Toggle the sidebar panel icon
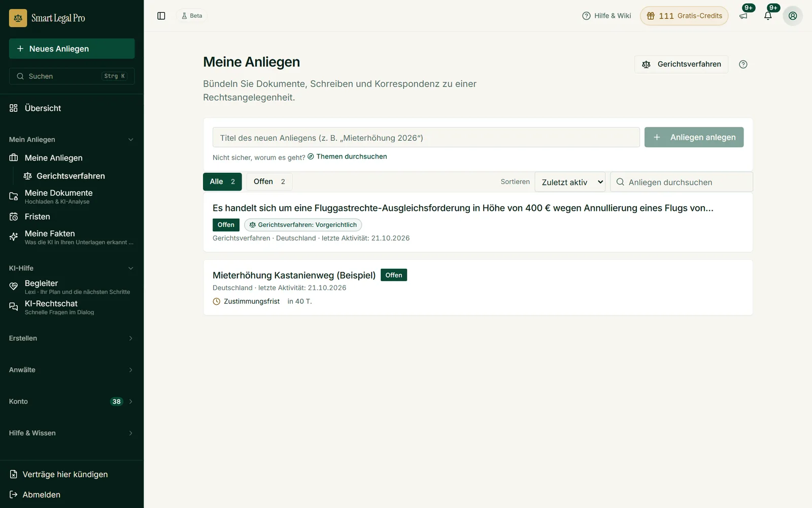The image size is (812, 508). click(161, 16)
